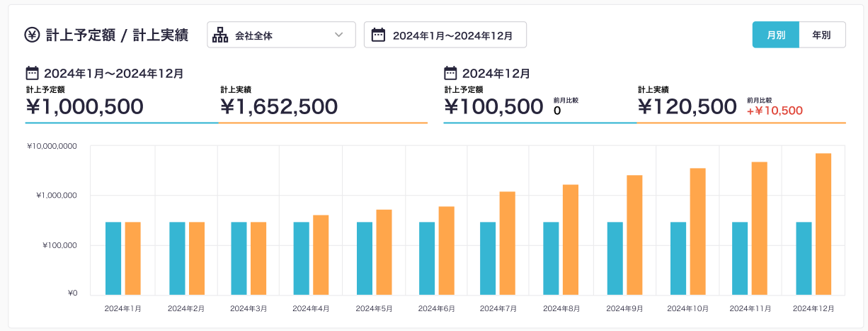The width and height of the screenshot is (868, 331).
Task: Click calendar icon beside the annual summary heading
Action: pyautogui.click(x=32, y=73)
